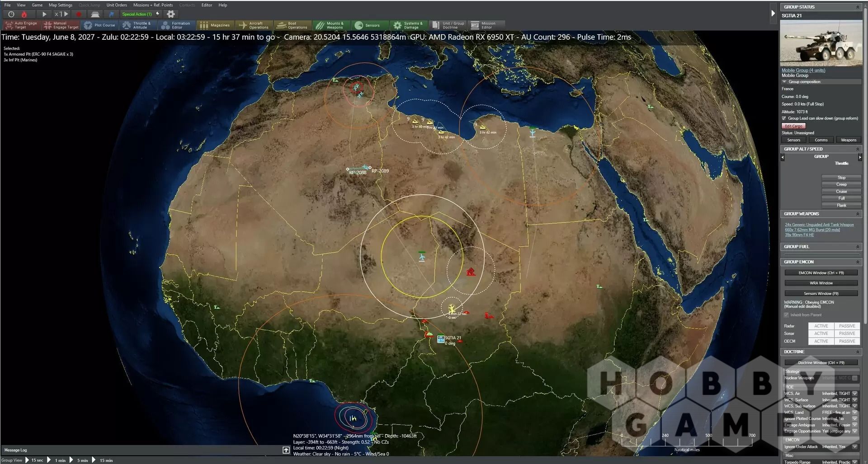Screen dimensions: 868x464
Task: Toggle Group Lead can slow down checkbox
Action: pos(784,118)
